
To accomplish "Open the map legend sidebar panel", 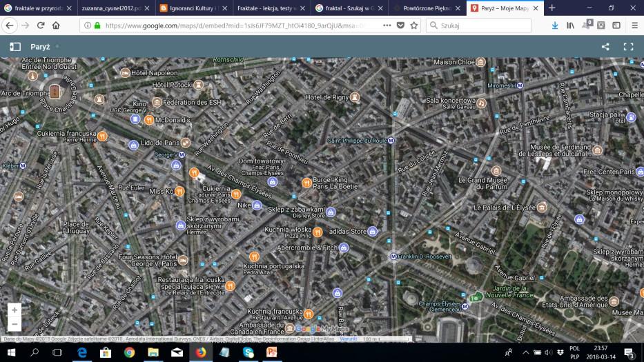I will click(15, 47).
